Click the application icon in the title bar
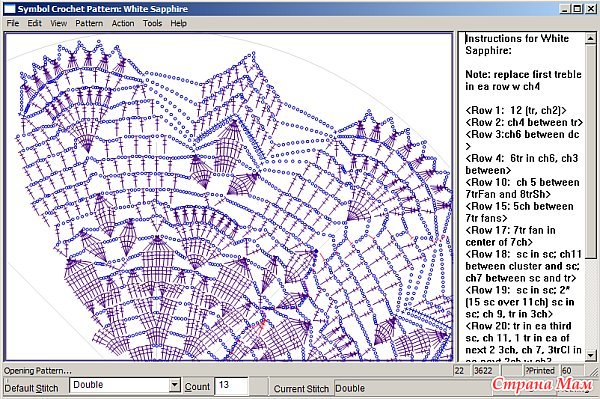The height and width of the screenshot is (399, 600). (10, 8)
